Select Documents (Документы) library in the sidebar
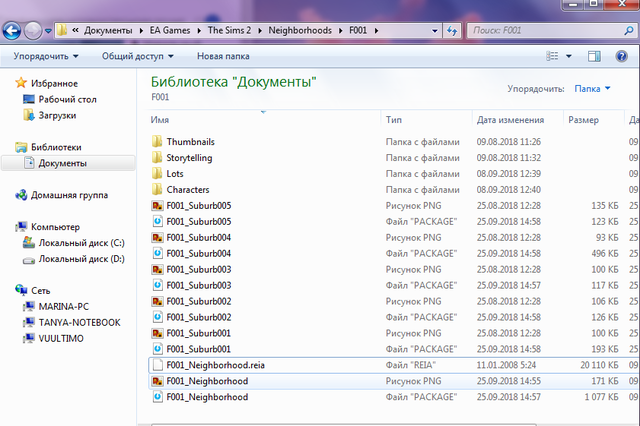Screen dimensions: 640x426 [x=62, y=163]
